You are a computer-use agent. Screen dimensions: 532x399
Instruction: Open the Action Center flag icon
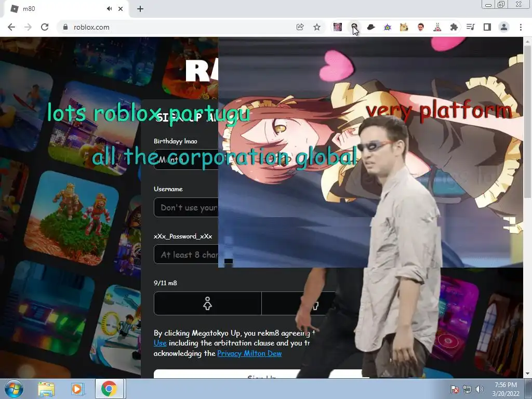454,389
